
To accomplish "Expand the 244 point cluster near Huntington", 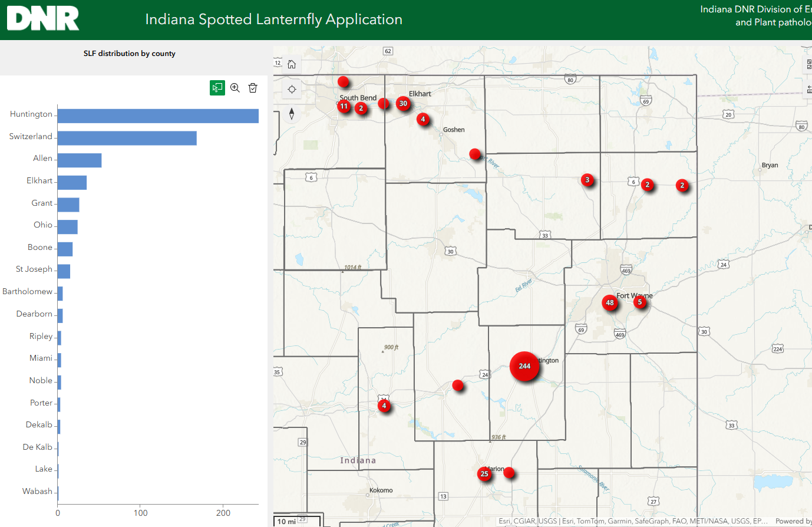I will (x=524, y=367).
